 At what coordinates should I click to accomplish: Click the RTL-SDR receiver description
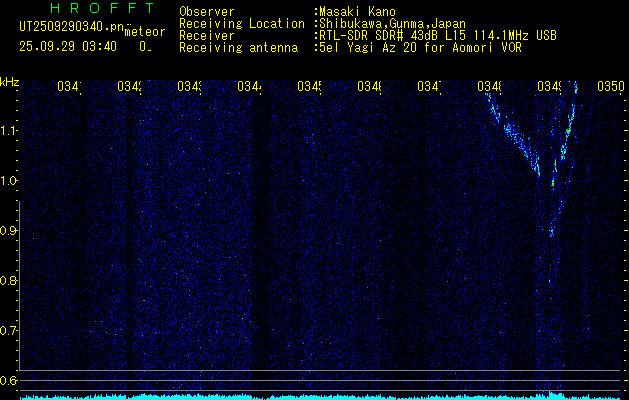tap(436, 36)
